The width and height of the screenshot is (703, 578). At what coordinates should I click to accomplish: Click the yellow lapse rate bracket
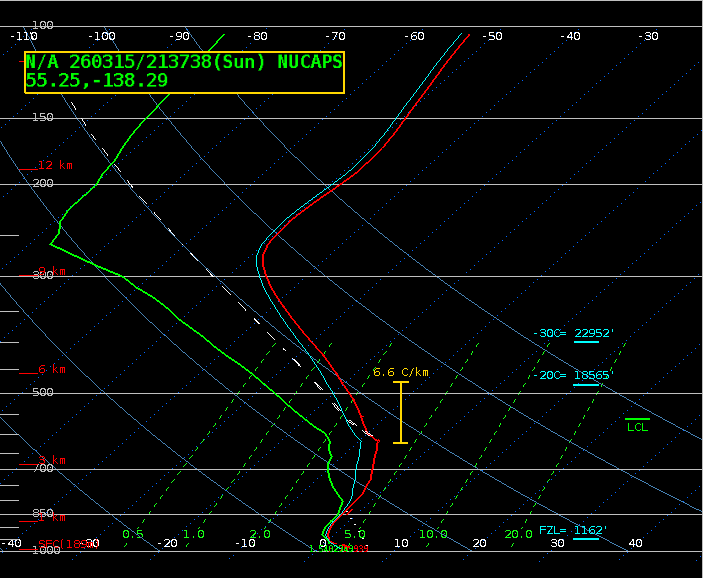pyautogui.click(x=401, y=412)
